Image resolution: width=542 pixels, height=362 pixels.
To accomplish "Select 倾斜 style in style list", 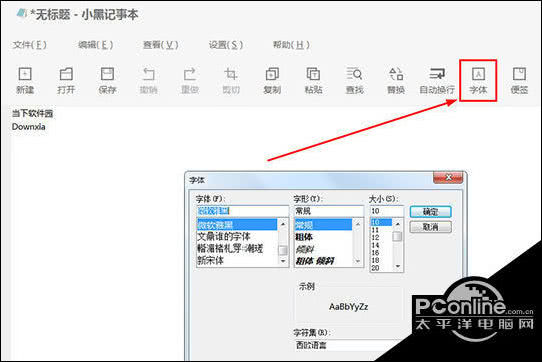I will (323, 249).
